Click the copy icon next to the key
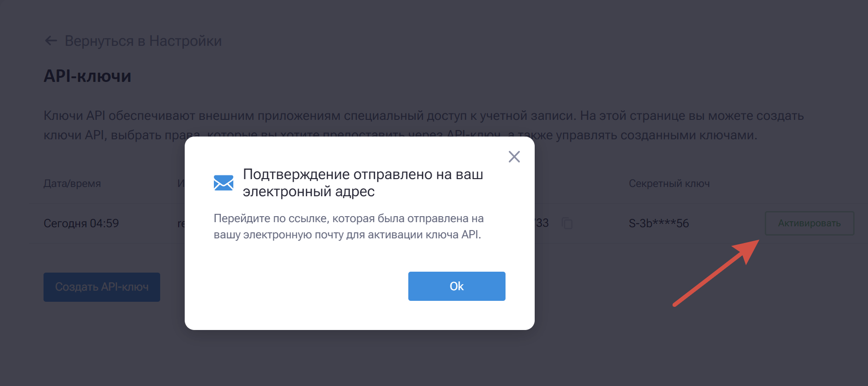Screen dimensions: 868x386 tap(567, 224)
